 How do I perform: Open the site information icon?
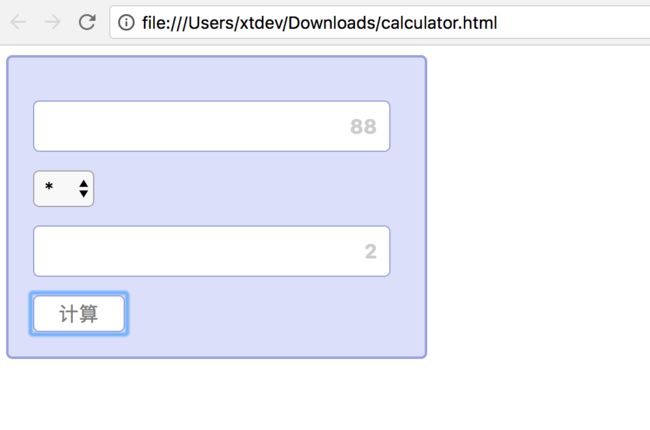point(126,23)
